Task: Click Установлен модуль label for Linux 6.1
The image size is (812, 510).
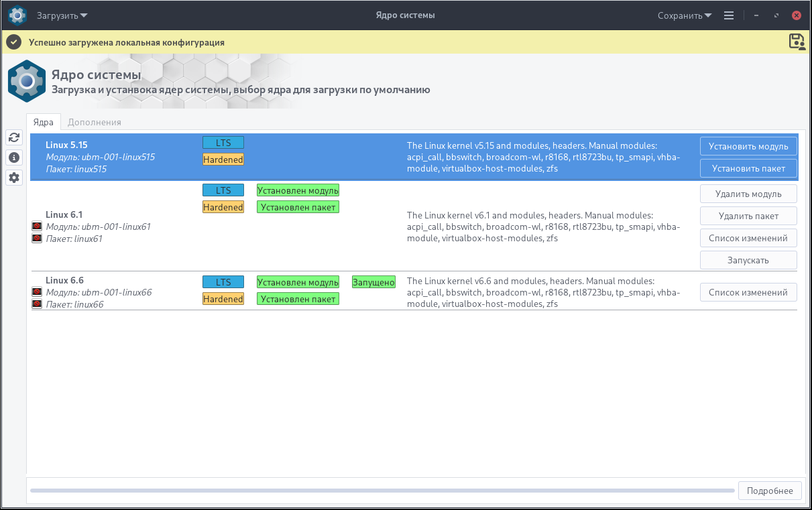Action: click(298, 190)
